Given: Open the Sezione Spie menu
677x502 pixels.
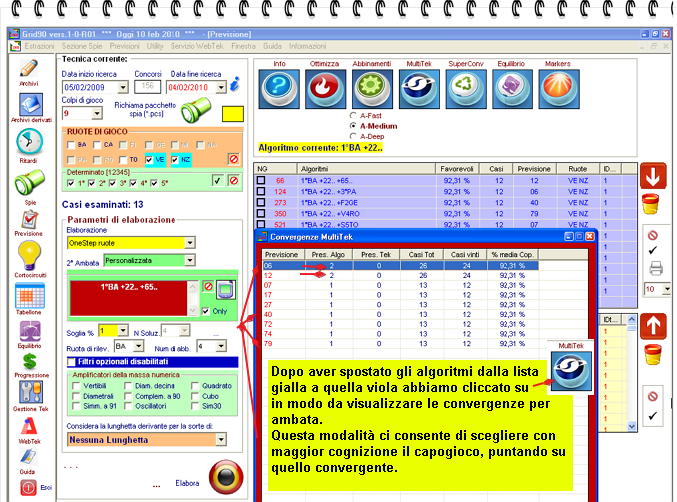Looking at the screenshot, I should click(82, 46).
